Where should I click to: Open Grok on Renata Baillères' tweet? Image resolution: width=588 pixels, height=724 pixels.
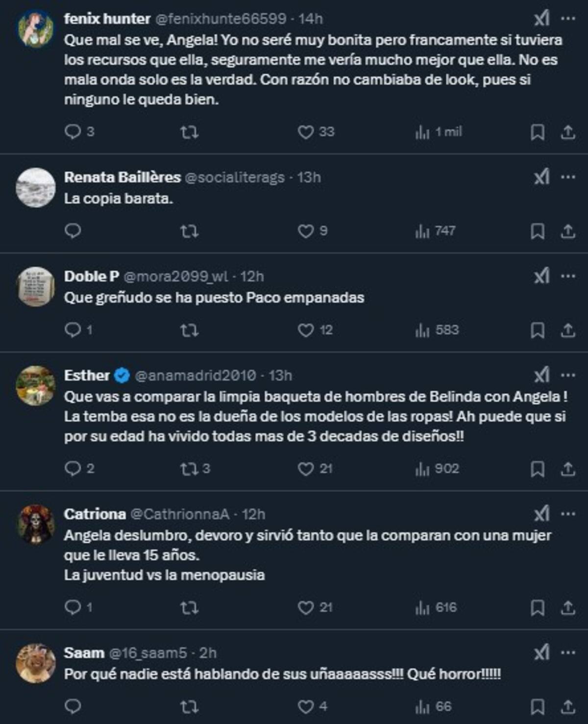click(541, 177)
